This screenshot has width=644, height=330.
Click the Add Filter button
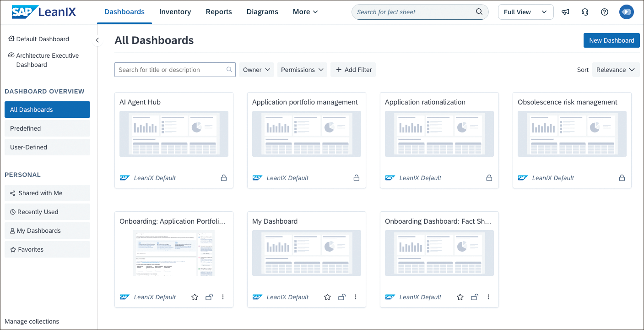(353, 70)
